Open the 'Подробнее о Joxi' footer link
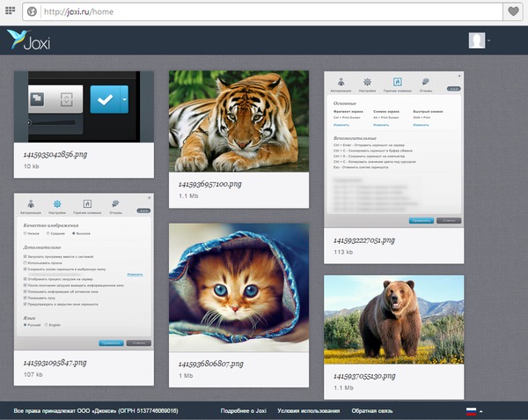Viewport: 528px width, 420px height. [x=244, y=411]
